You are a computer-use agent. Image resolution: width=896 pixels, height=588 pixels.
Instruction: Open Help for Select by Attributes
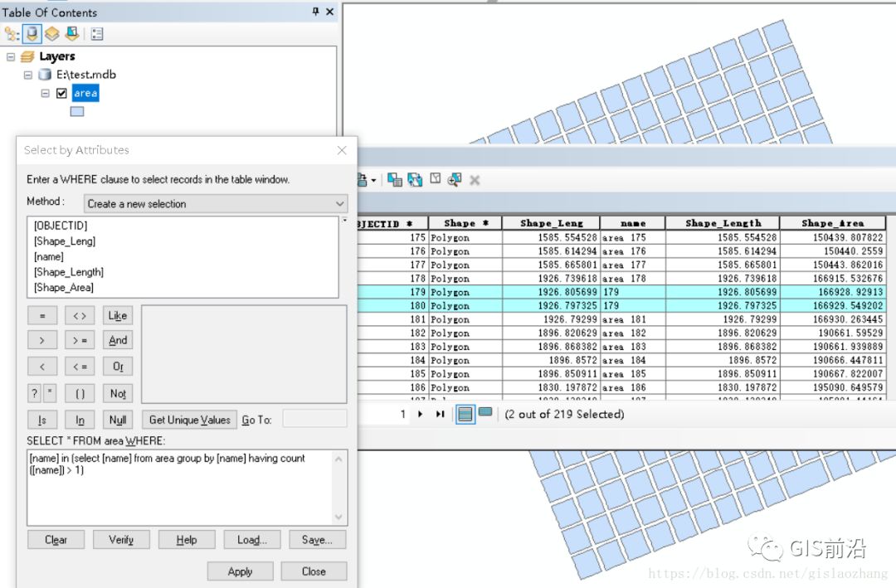187,539
